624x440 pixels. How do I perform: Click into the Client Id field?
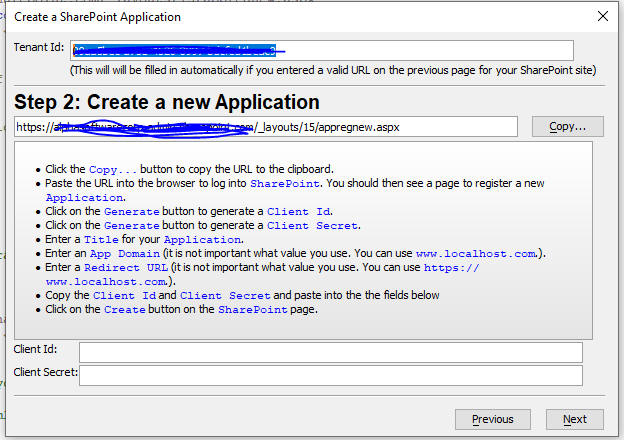331,352
